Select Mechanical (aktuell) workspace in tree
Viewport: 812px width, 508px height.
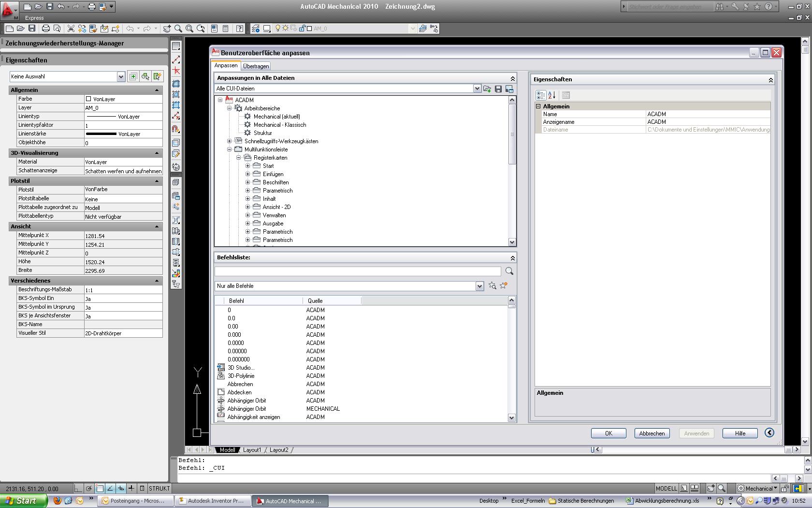[x=276, y=117]
